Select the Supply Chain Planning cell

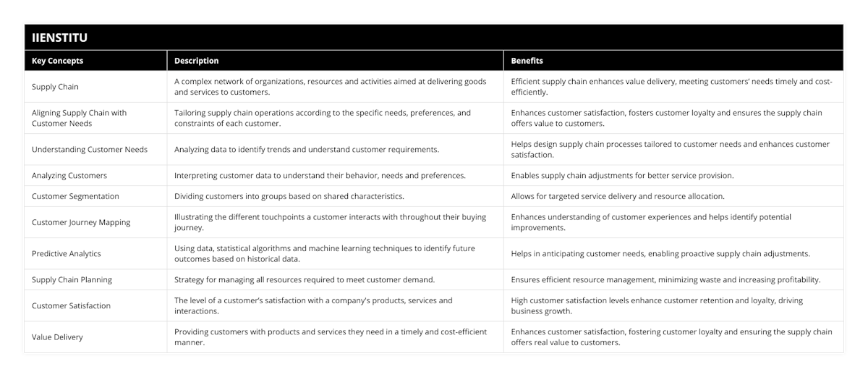(72, 280)
